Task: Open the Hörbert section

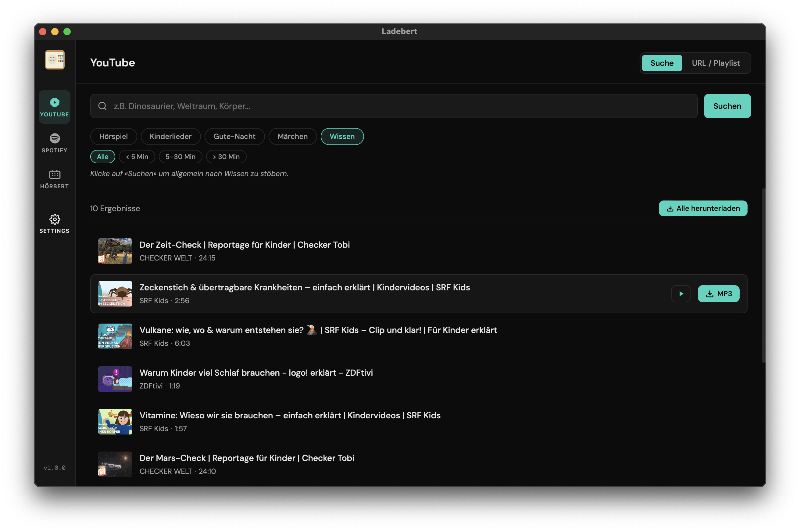Action: coord(54,179)
